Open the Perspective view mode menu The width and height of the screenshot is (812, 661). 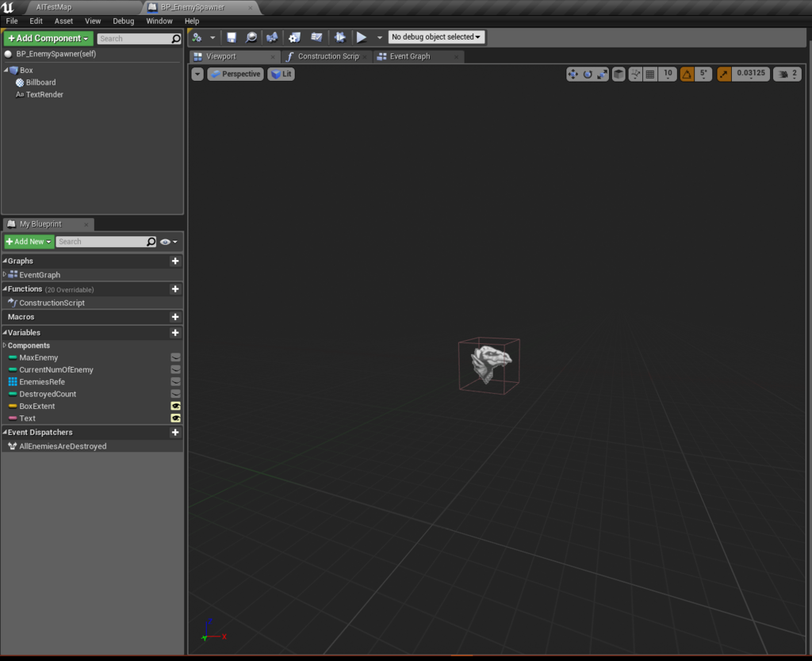click(236, 74)
